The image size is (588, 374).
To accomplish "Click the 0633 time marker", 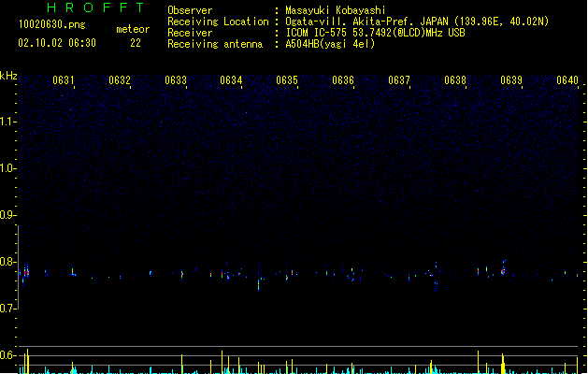I will pyautogui.click(x=176, y=80).
